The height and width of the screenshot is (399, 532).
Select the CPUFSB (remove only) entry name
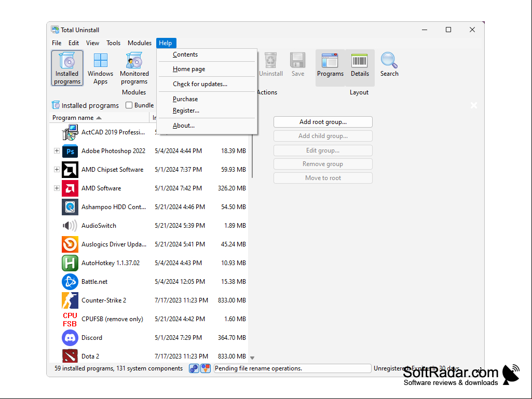112,319
